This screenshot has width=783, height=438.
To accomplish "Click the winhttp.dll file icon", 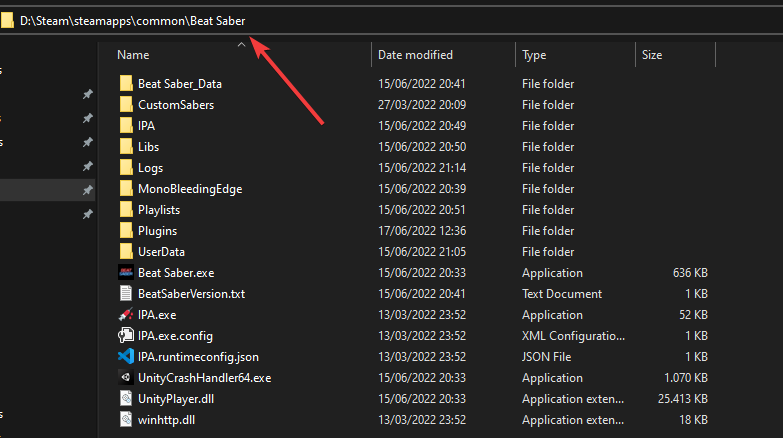I will click(x=126, y=419).
